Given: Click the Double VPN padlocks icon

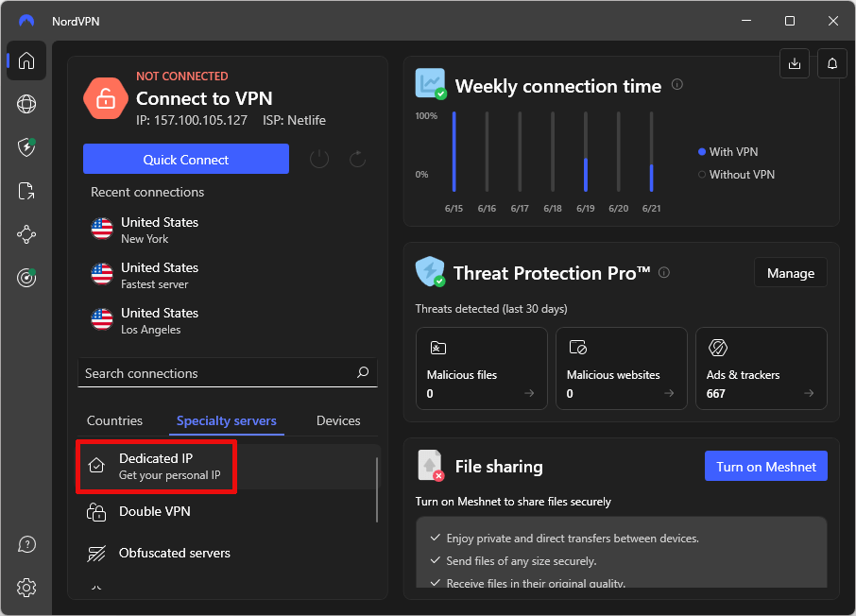Looking at the screenshot, I should point(96,512).
